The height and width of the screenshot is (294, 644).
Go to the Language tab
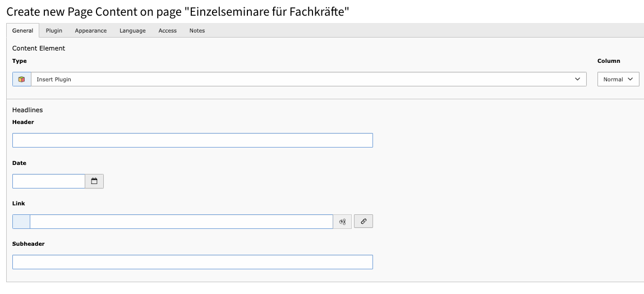[132, 31]
